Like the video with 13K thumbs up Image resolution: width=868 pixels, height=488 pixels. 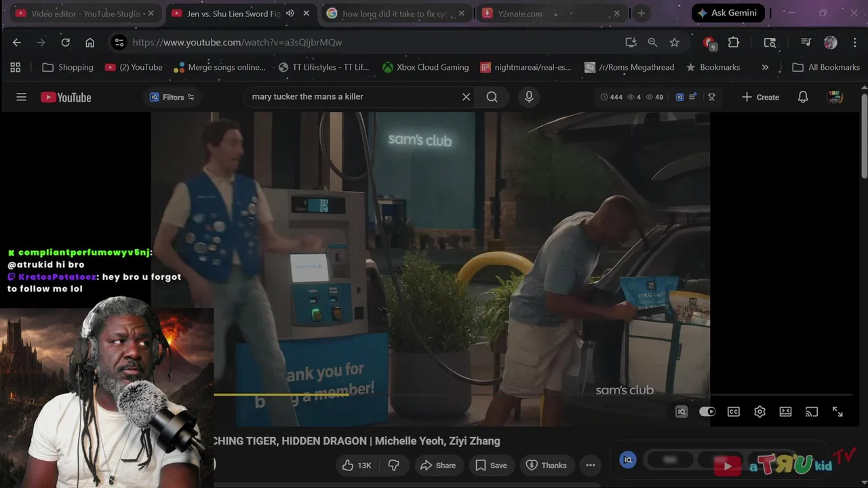[x=357, y=465]
